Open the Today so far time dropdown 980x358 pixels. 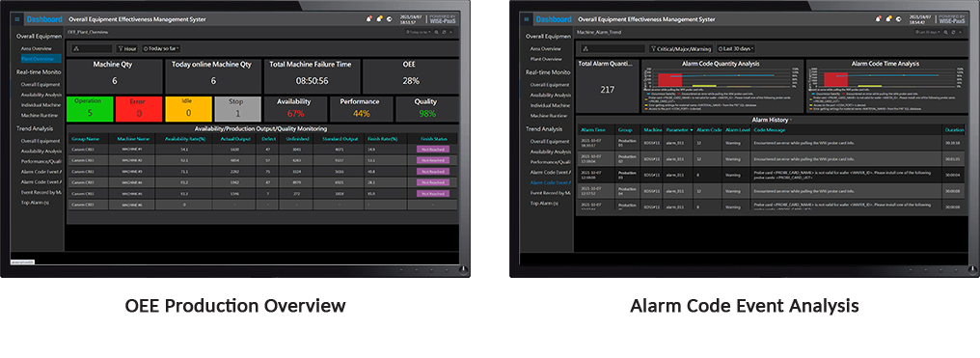pos(161,48)
